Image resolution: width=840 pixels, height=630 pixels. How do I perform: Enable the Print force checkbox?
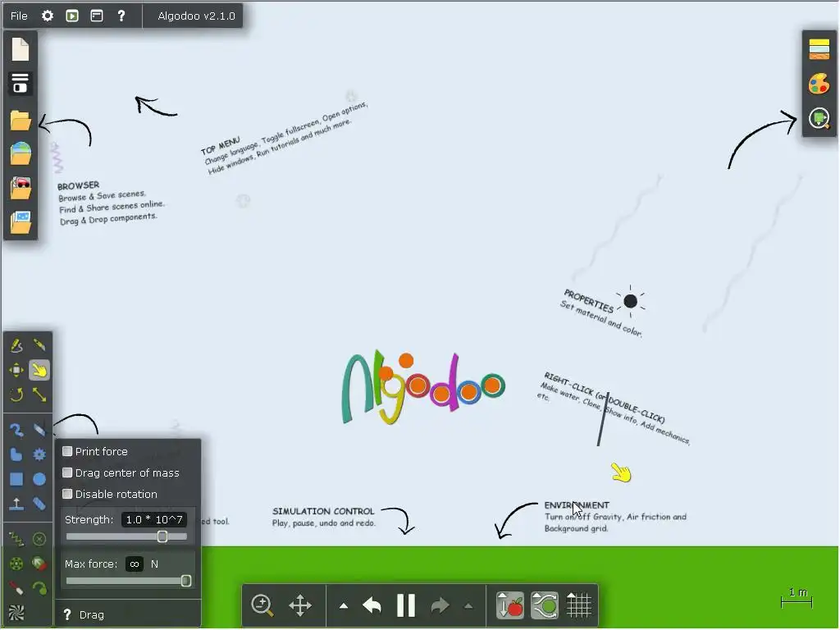67,451
